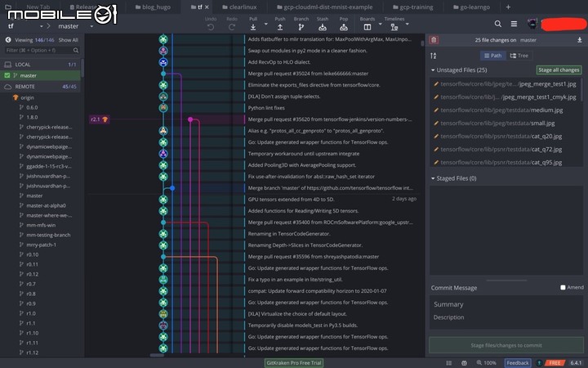588x368 pixels.
Task: Select commit 'Add RecvOp to HLO dialect.'
Action: click(279, 62)
